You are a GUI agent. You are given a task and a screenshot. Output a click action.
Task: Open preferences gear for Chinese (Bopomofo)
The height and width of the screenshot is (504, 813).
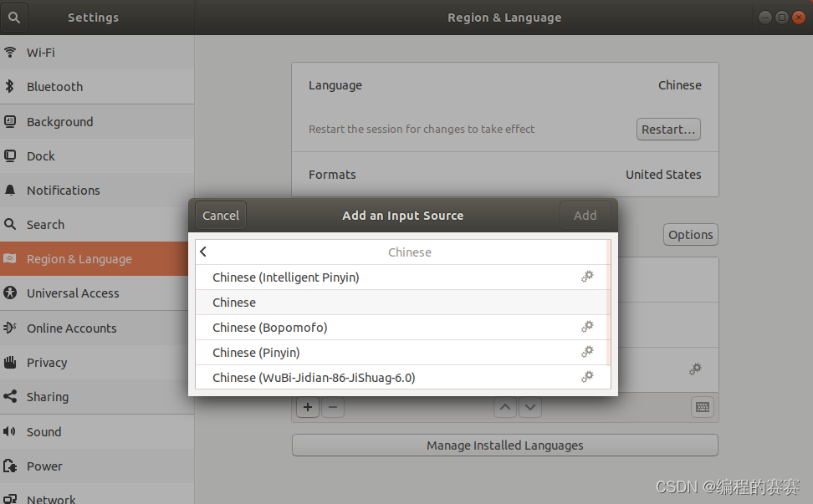[x=588, y=327]
